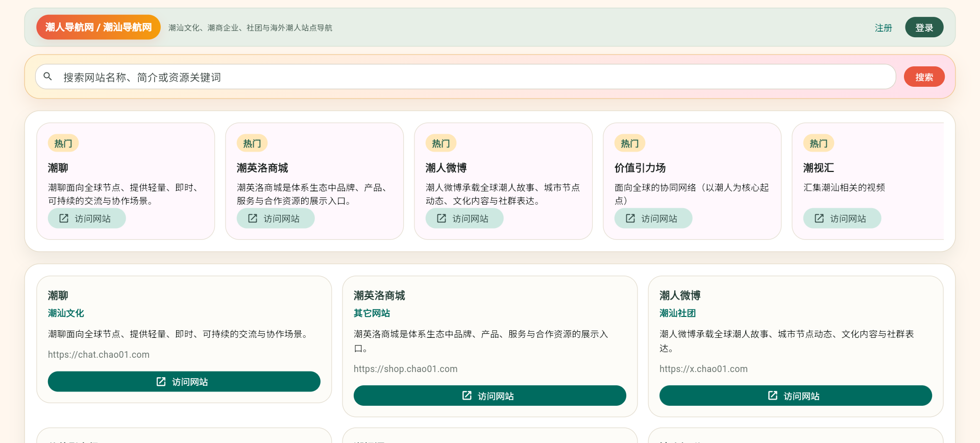Open 访问网站 under https://chat.chao01.com
Screen dimensions: 980x443
click(x=184, y=382)
